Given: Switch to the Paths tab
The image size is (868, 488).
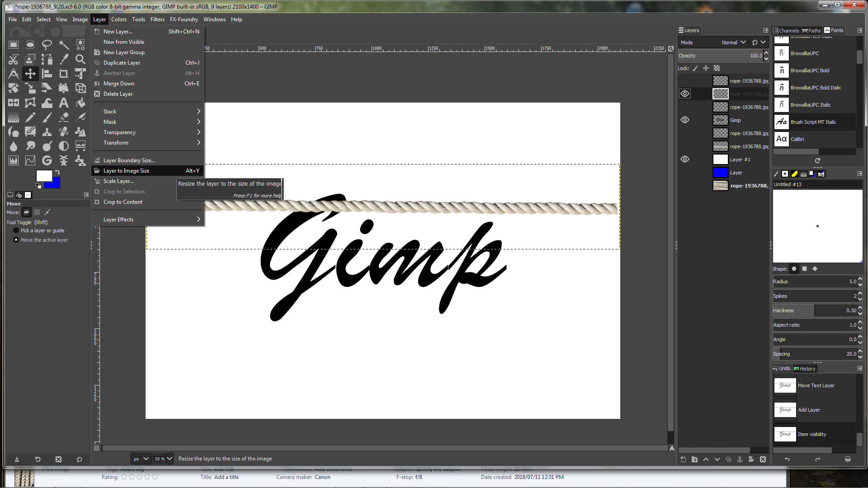Looking at the screenshot, I should (x=811, y=30).
